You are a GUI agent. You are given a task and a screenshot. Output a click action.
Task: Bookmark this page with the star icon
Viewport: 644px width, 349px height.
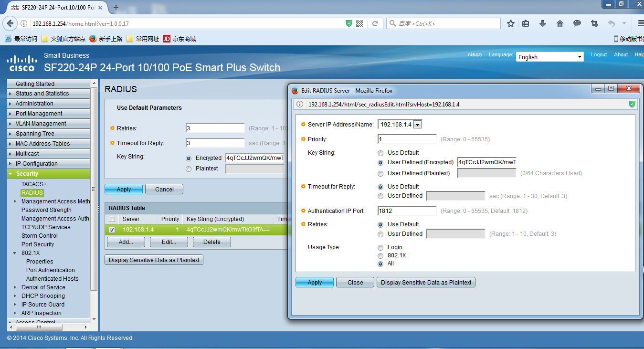point(511,23)
